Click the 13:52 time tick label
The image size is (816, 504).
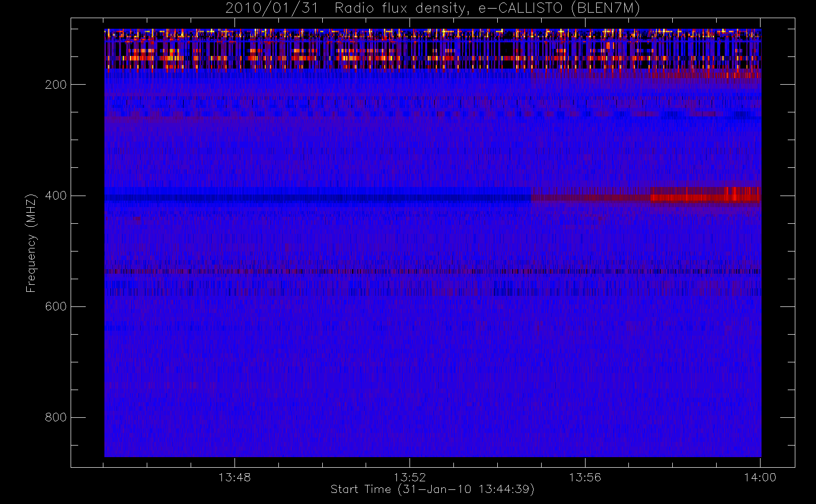click(x=410, y=477)
